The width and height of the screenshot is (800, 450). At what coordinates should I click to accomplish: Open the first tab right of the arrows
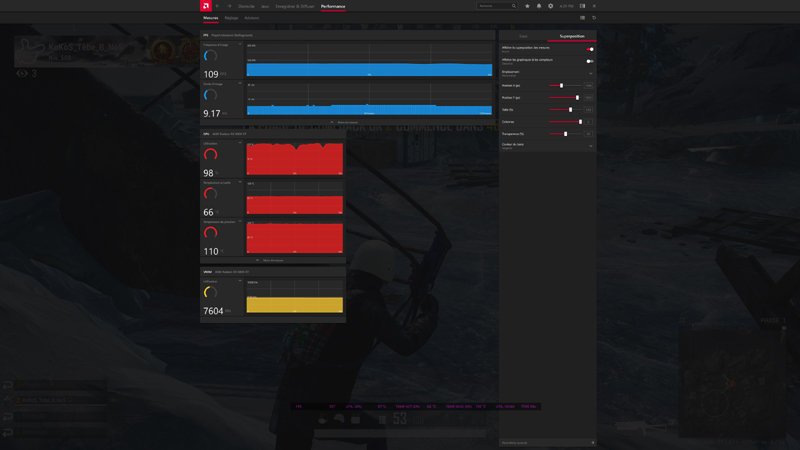click(x=246, y=6)
